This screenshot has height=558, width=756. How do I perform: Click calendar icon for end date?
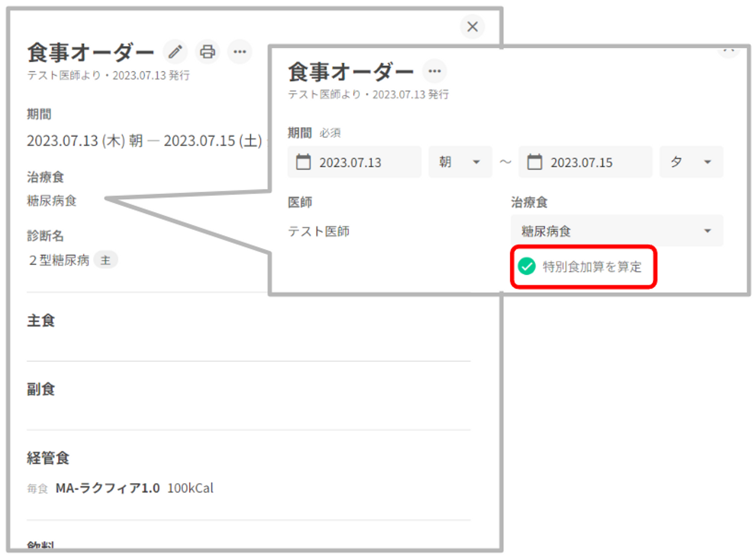click(534, 162)
